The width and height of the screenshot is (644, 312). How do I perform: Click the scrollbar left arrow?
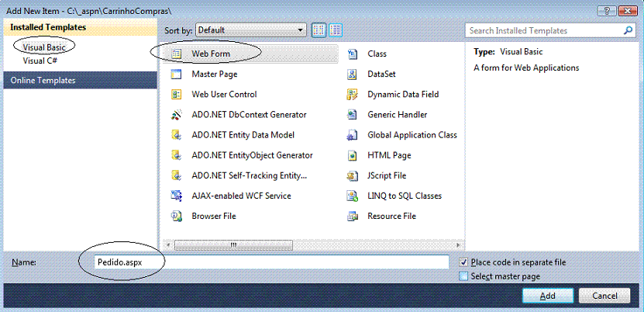point(168,245)
